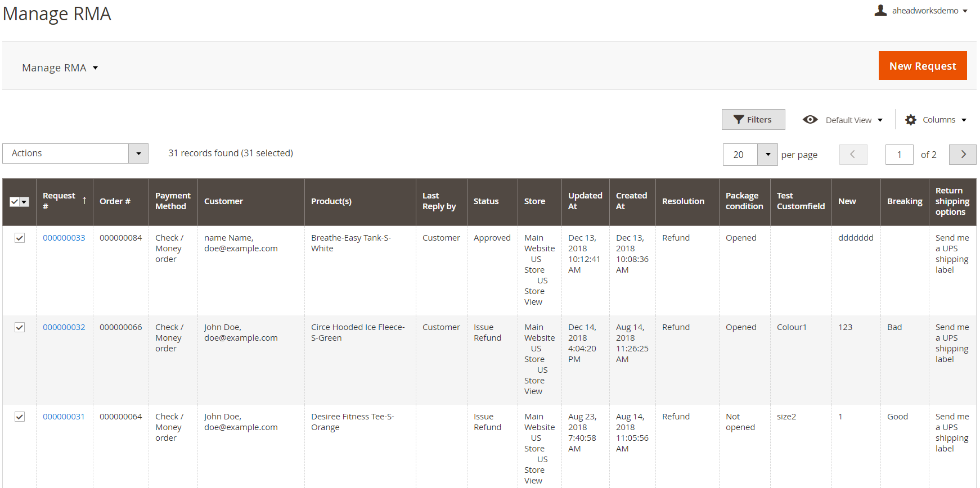
Task: Click the eye icon for Default View
Action: click(x=810, y=120)
